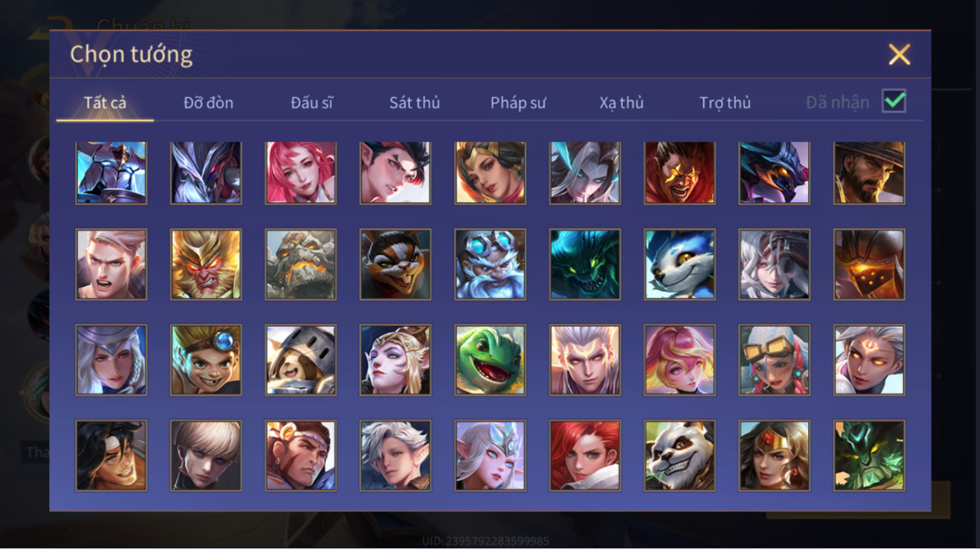Screen dimensions: 980x551
Task: Open the Trợ thủ tab
Action: [x=725, y=102]
